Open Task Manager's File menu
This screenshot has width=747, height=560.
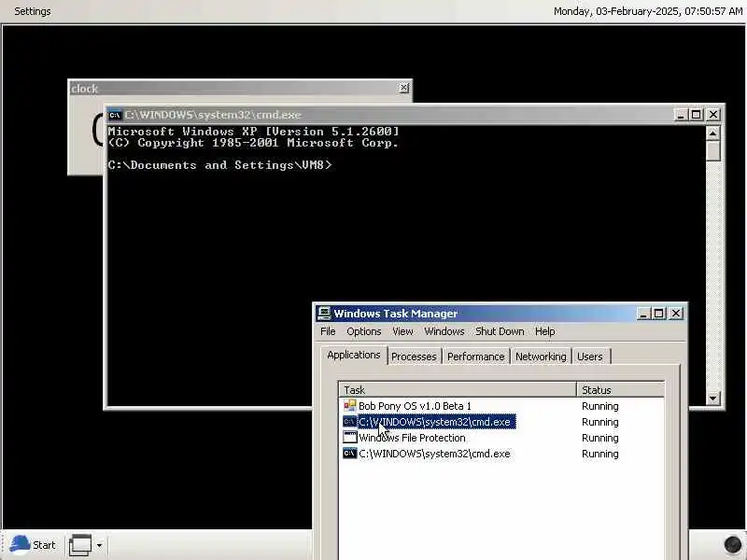pos(328,331)
